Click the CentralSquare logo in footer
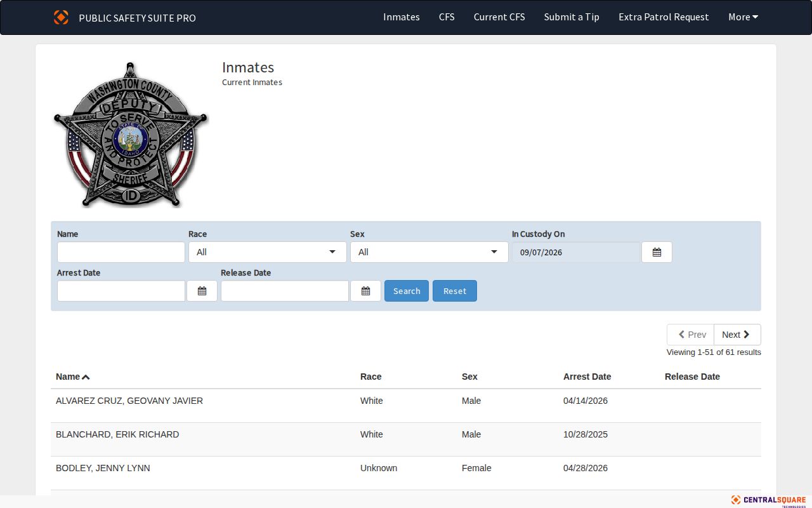 (x=768, y=500)
